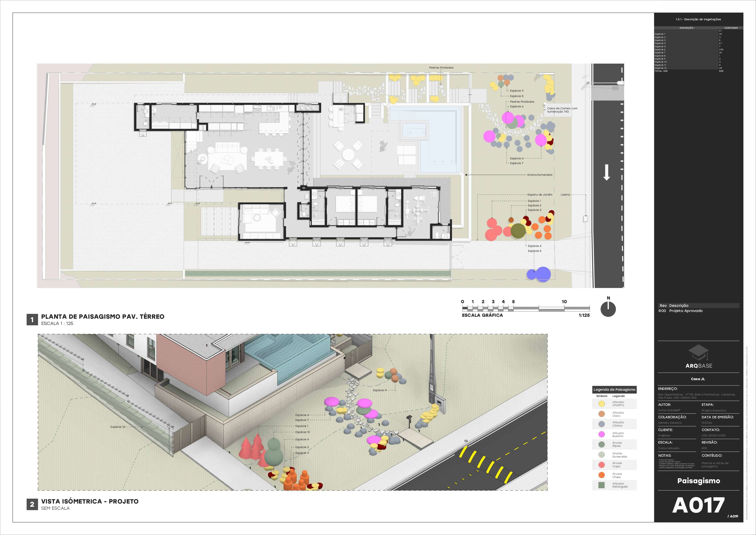756x535 pixels.
Task: Click the A017 sheet number
Action: (x=698, y=505)
